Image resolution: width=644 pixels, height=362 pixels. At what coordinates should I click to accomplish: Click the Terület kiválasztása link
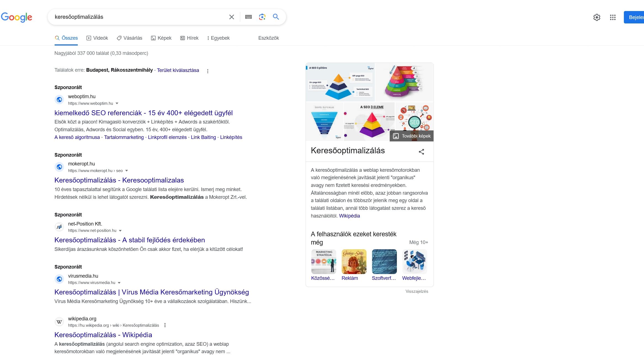click(x=178, y=70)
